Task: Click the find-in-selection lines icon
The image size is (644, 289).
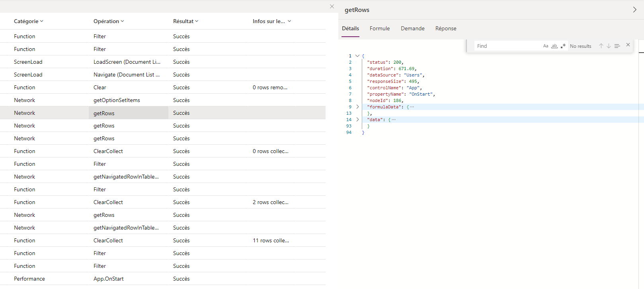Action: pos(617,46)
